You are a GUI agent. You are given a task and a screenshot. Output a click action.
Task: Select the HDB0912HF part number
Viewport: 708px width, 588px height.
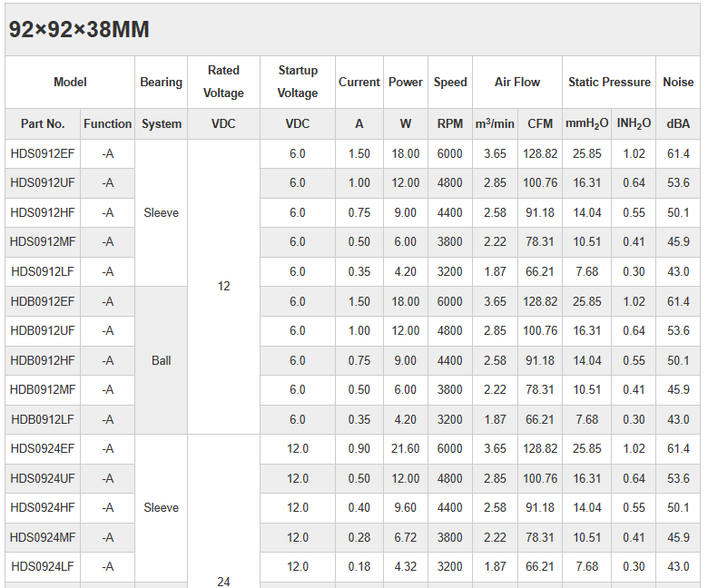(43, 361)
